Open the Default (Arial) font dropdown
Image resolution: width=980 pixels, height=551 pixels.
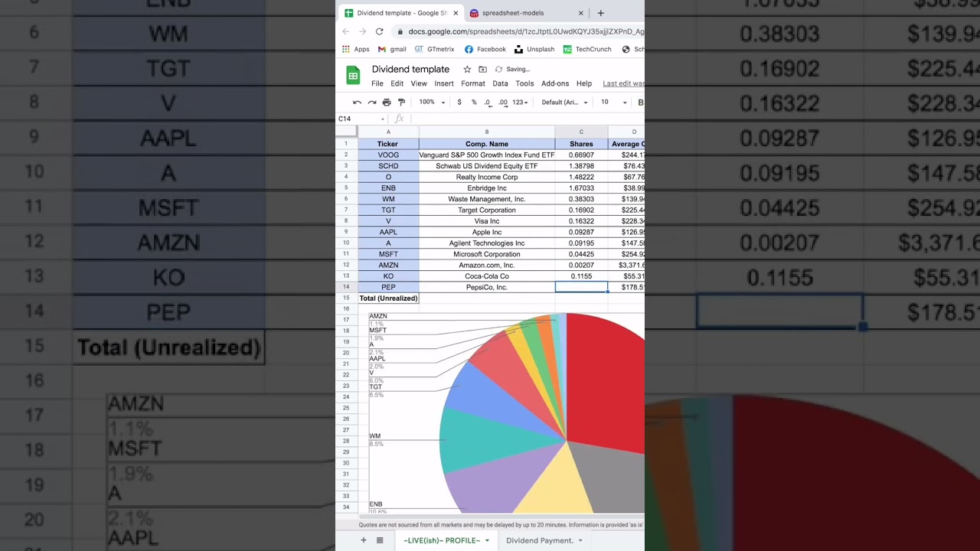pos(564,102)
